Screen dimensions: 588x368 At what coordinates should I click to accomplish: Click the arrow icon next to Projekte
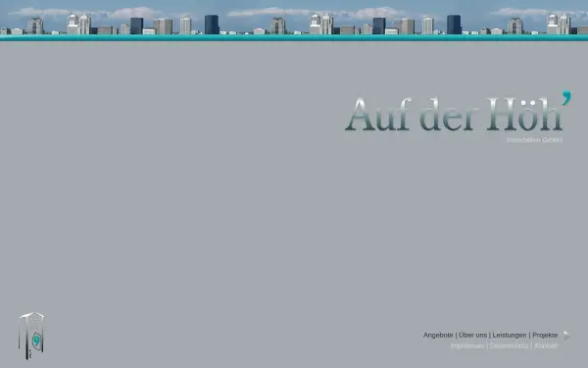coord(566,335)
